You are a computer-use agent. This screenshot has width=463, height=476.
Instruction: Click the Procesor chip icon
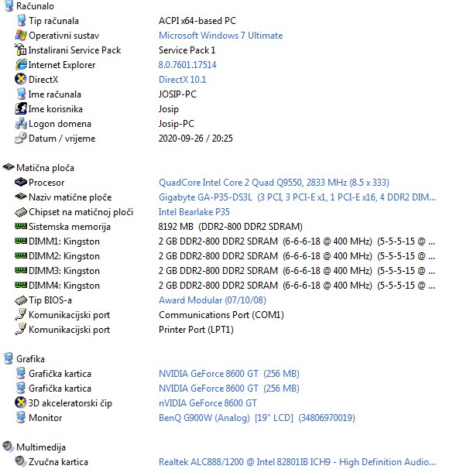tap(21, 182)
